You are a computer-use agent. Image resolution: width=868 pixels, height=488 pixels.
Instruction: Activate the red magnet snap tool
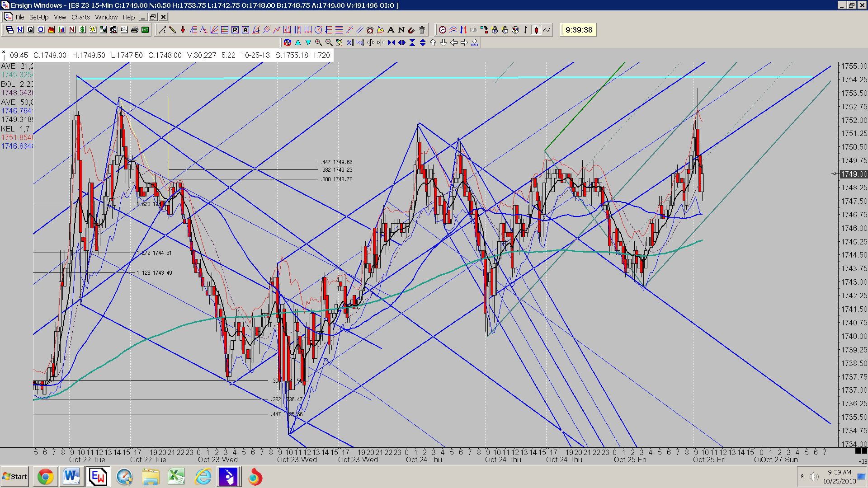(x=411, y=30)
